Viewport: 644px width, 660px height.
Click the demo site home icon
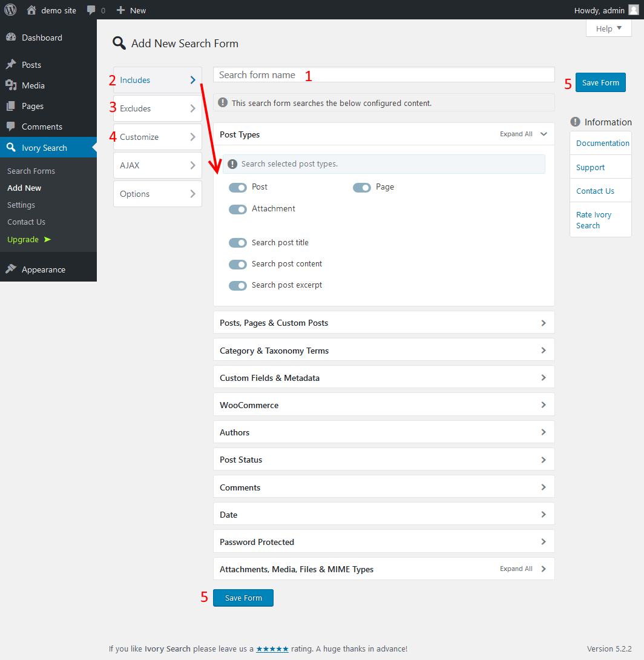click(31, 10)
